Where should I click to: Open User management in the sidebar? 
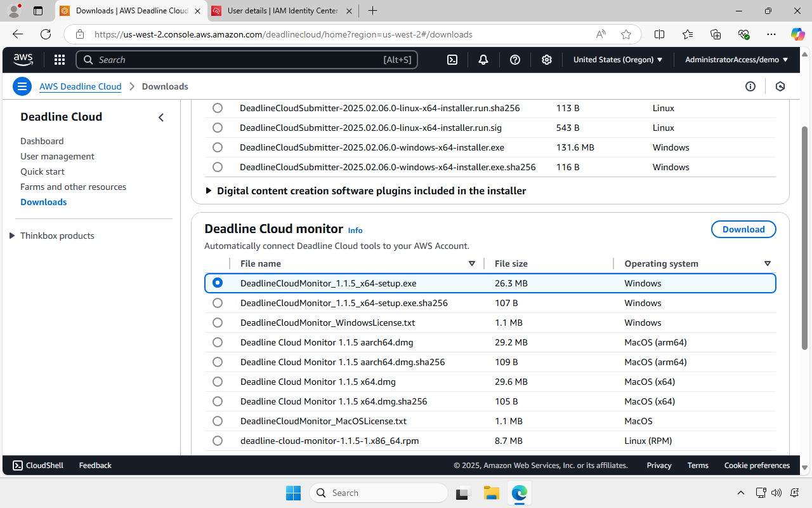click(x=57, y=156)
